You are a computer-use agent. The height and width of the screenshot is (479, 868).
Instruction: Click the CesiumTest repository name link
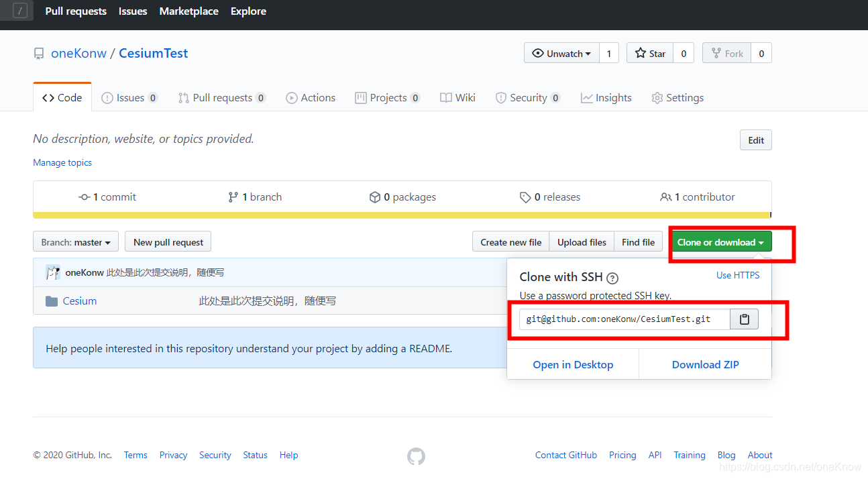click(154, 54)
